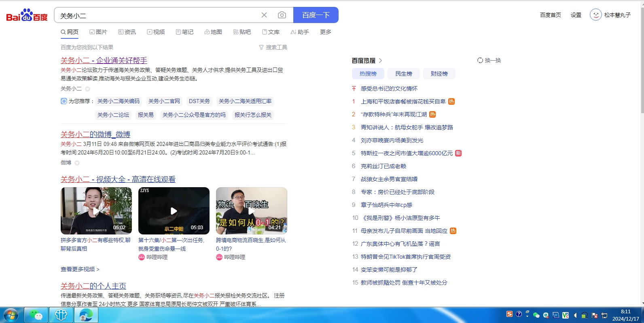Select the 网页 tab
This screenshot has height=323, width=644.
coord(70,32)
